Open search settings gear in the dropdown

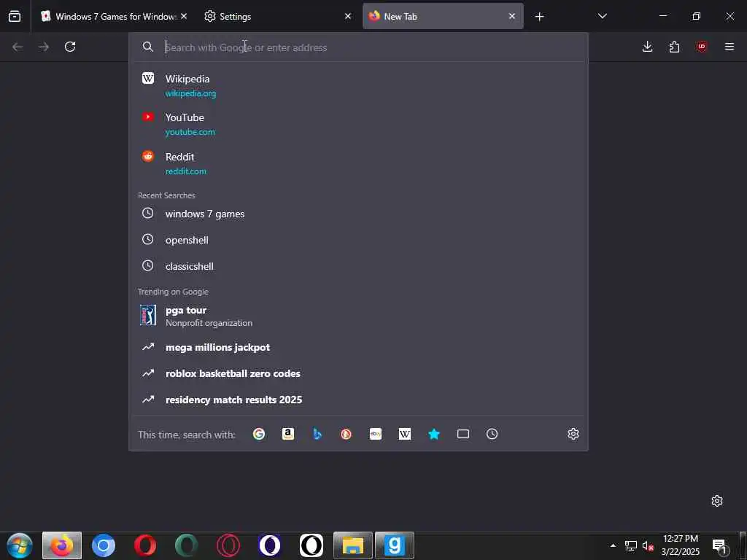(573, 434)
